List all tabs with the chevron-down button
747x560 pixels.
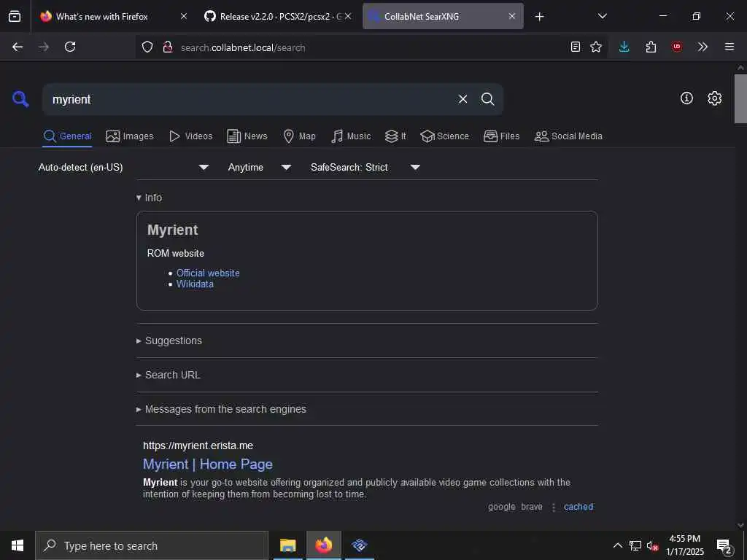[x=602, y=16]
